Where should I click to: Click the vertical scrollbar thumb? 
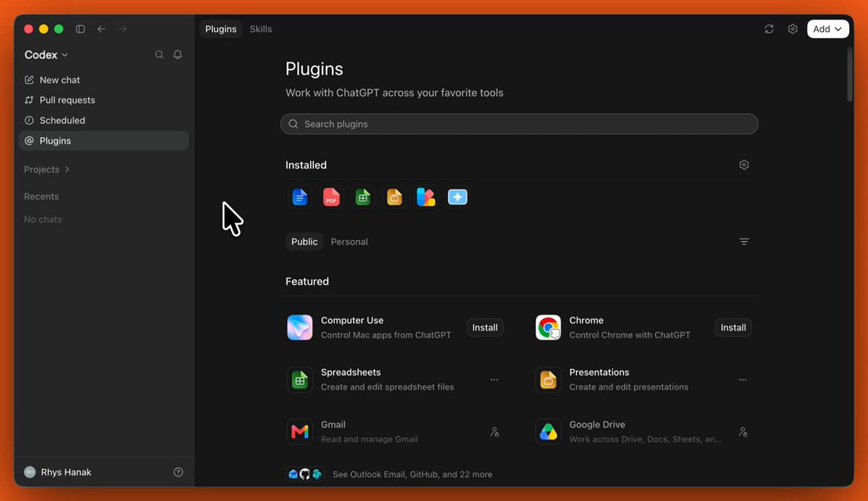pyautogui.click(x=851, y=74)
